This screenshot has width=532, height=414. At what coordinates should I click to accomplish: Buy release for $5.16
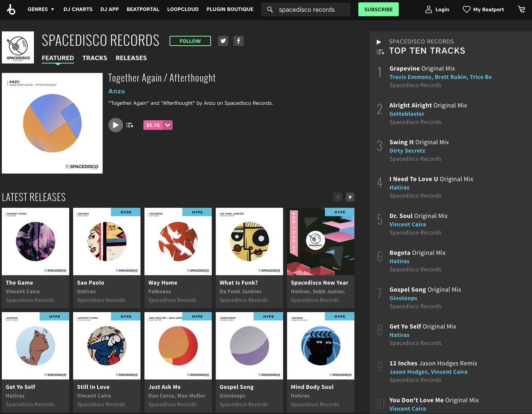(153, 125)
